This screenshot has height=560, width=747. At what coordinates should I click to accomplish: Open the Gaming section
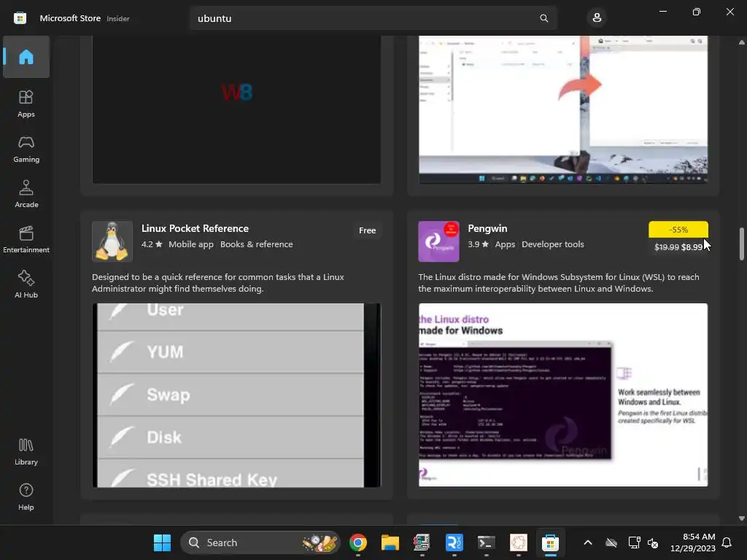(x=26, y=149)
